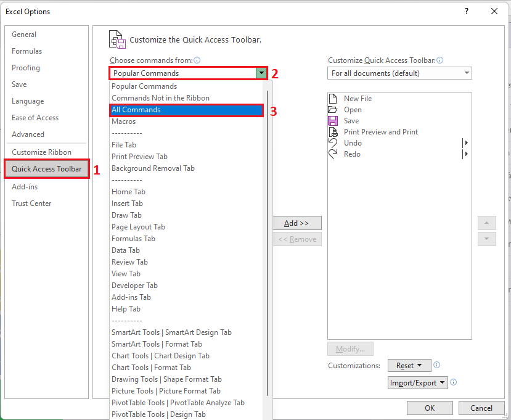Click the purple Save disk icon
The image size is (511, 420).
click(x=333, y=121)
